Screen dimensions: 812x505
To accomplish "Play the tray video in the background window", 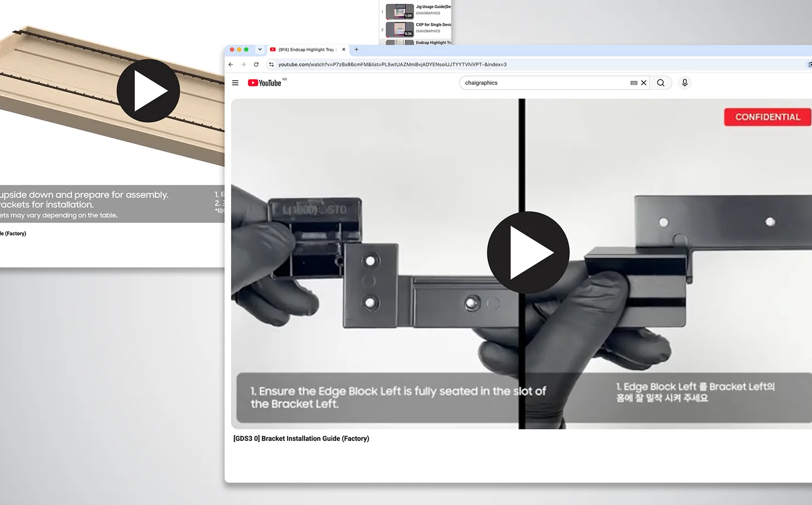I will pos(148,91).
